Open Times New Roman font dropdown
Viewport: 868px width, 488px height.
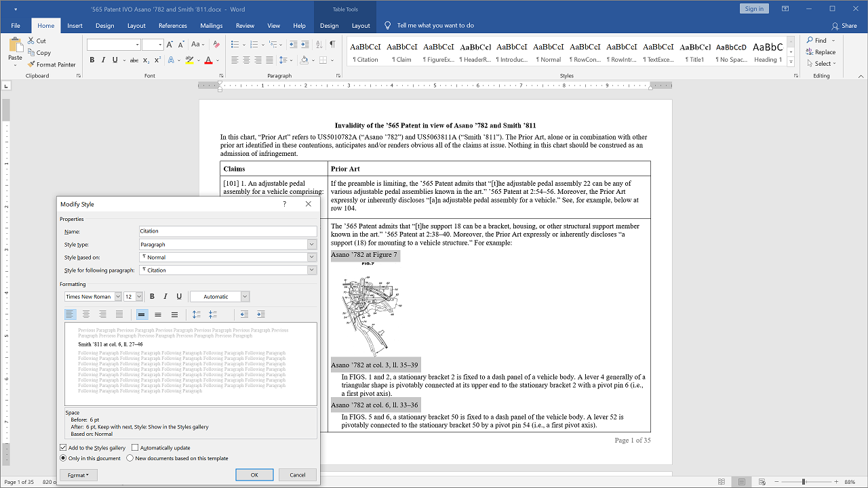click(118, 296)
